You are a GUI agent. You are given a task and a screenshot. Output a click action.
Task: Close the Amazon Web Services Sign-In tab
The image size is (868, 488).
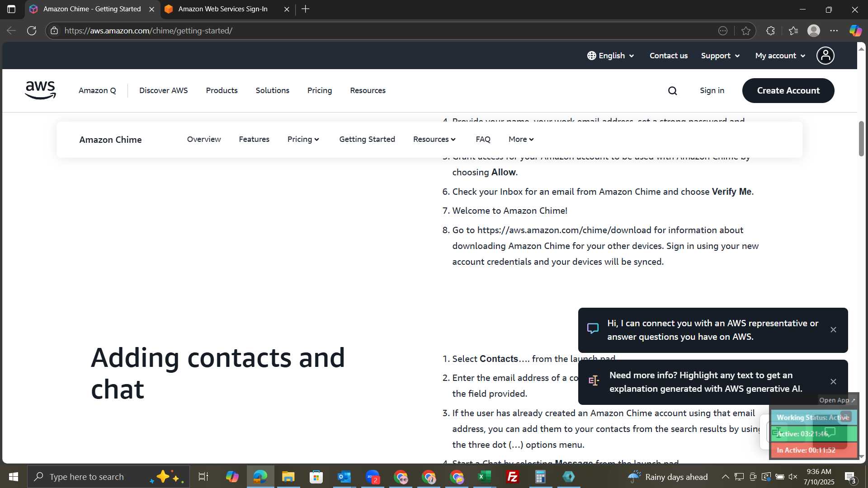click(x=287, y=9)
